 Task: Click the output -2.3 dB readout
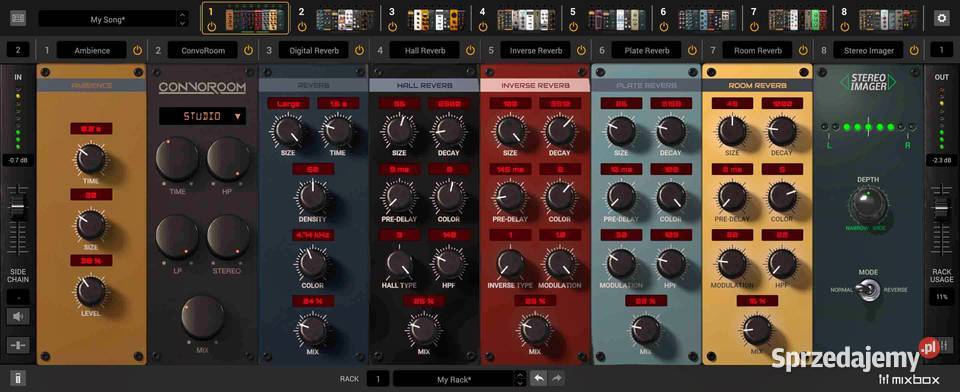point(941,160)
